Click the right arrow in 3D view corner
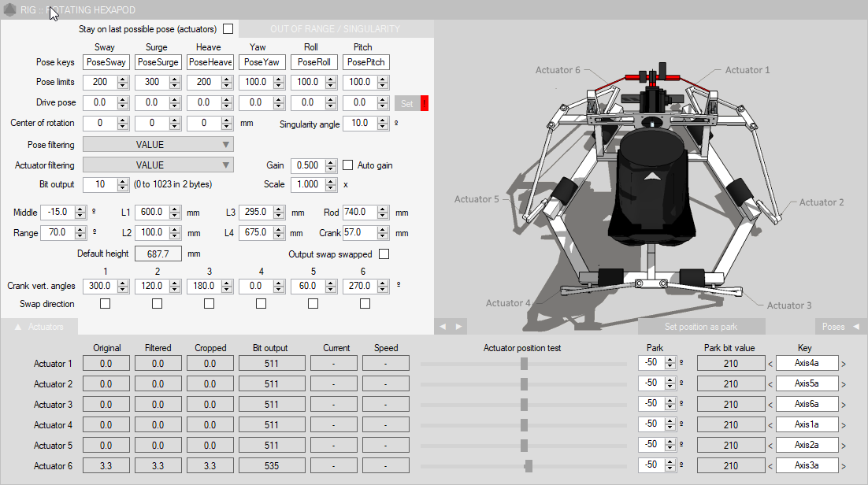The image size is (868, 485). click(x=459, y=326)
